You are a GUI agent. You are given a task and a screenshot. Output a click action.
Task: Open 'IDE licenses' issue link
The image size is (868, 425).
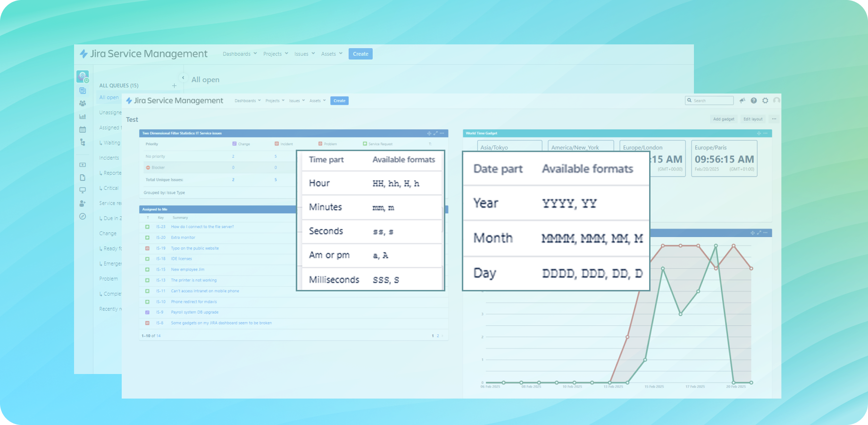(x=182, y=259)
